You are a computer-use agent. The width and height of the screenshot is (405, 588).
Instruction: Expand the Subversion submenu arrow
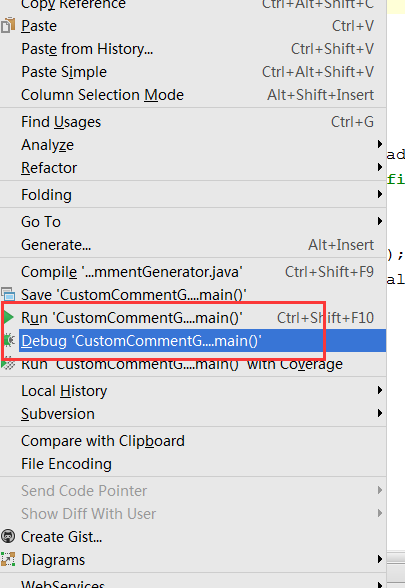pyautogui.click(x=380, y=413)
